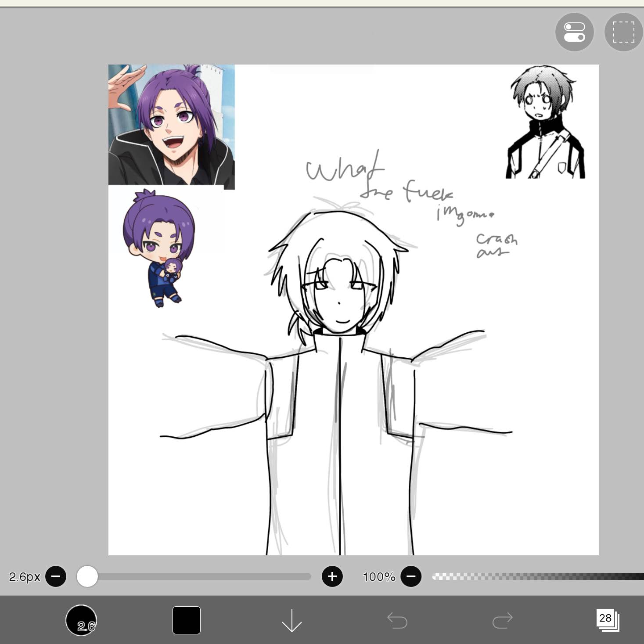Open the brush tool preview 2.6
Viewport: 644px width, 644px height.
(x=81, y=620)
